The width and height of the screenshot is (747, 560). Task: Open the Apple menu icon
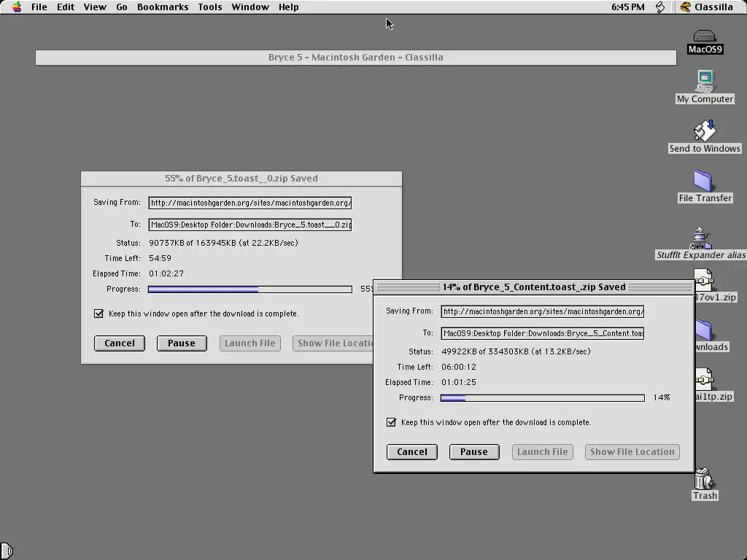pos(17,7)
